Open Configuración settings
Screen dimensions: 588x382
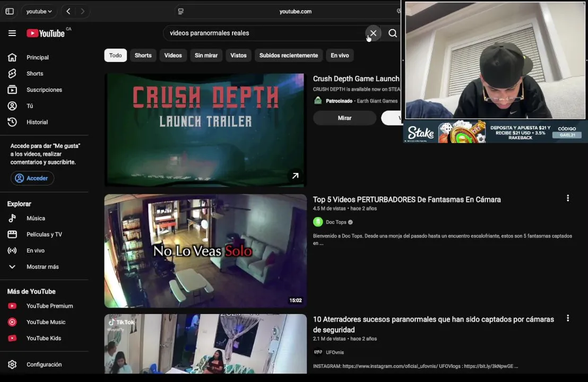click(x=44, y=364)
